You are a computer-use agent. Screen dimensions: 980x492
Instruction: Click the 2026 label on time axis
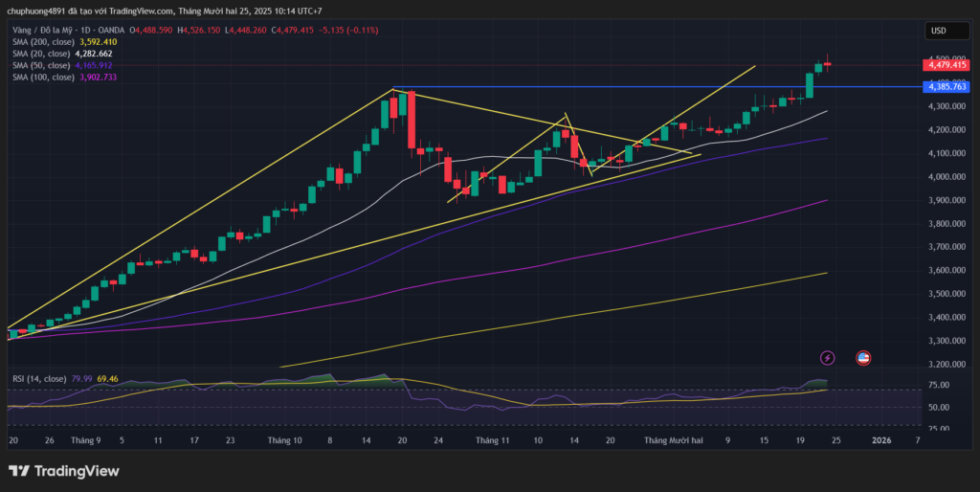881,440
